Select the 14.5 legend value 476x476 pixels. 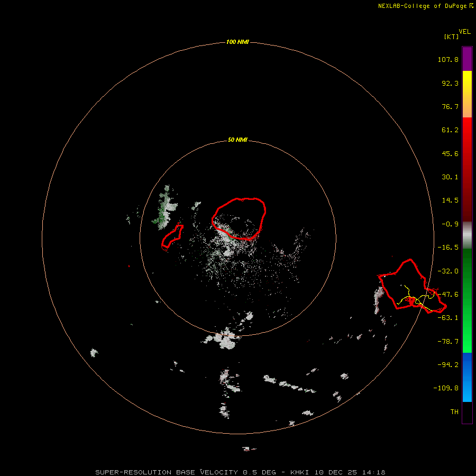tap(450, 200)
